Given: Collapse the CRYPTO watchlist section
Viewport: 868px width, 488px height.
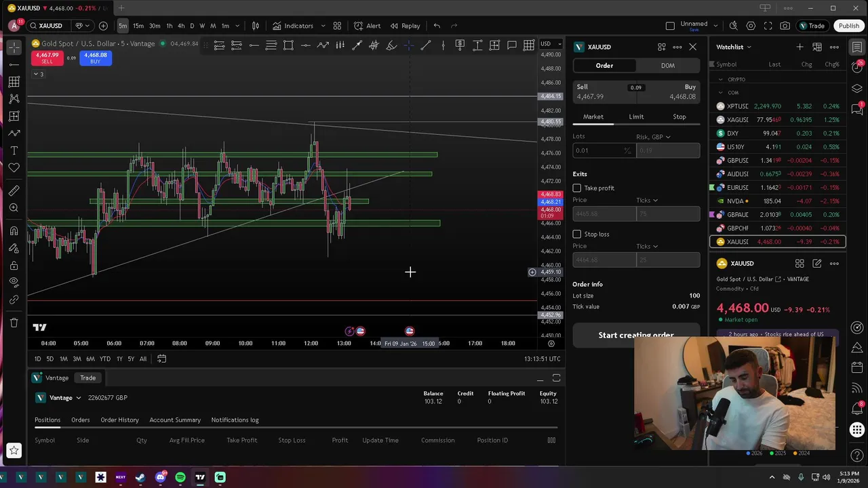Looking at the screenshot, I should (721, 79).
